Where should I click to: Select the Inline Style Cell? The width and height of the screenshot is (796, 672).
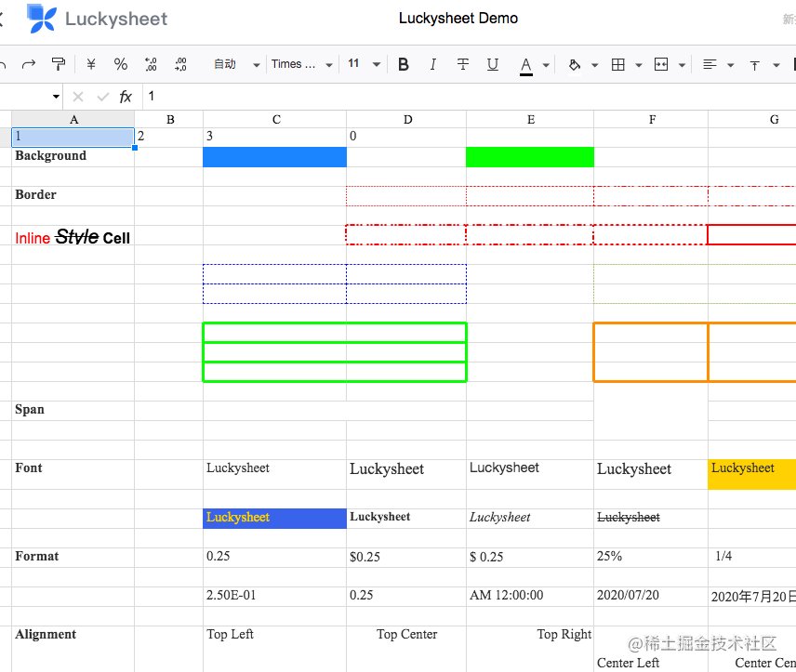click(x=73, y=235)
